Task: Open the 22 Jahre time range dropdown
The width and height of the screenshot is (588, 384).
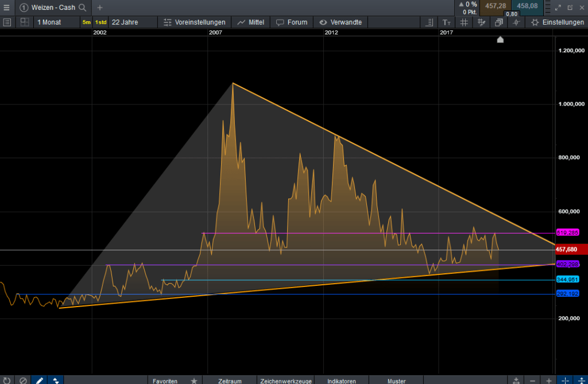Action: tap(124, 22)
